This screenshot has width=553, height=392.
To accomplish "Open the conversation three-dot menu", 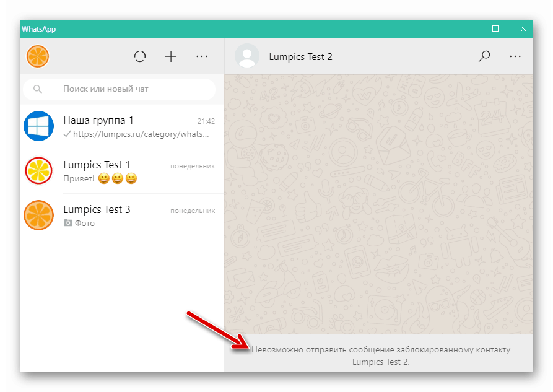I will [x=515, y=56].
